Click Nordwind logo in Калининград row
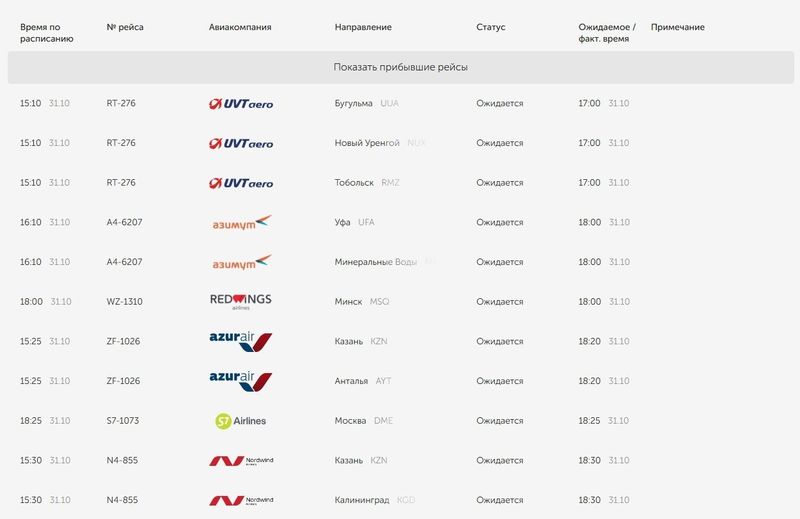The image size is (800, 519). click(240, 500)
